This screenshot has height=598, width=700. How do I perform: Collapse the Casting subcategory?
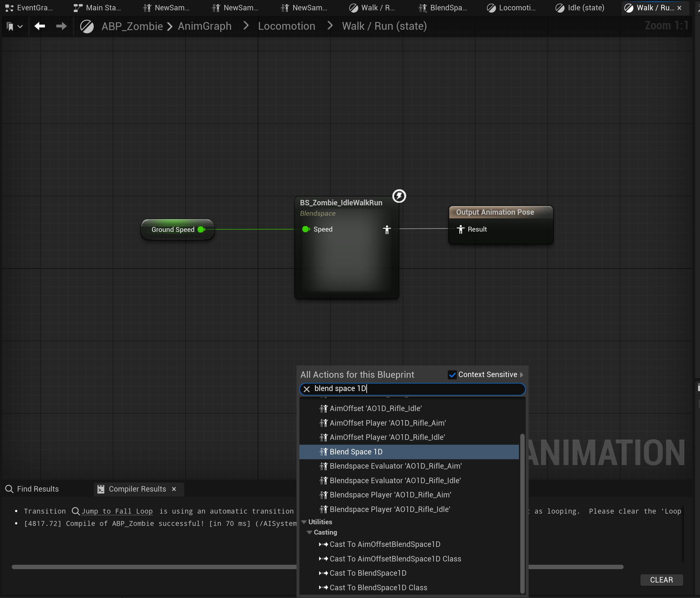coord(309,532)
